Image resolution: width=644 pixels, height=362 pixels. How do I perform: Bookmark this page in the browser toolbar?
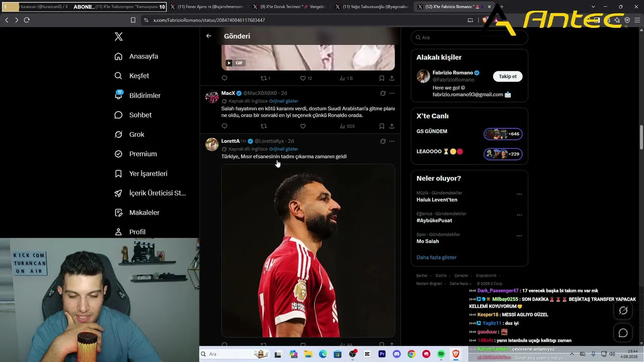point(133,20)
